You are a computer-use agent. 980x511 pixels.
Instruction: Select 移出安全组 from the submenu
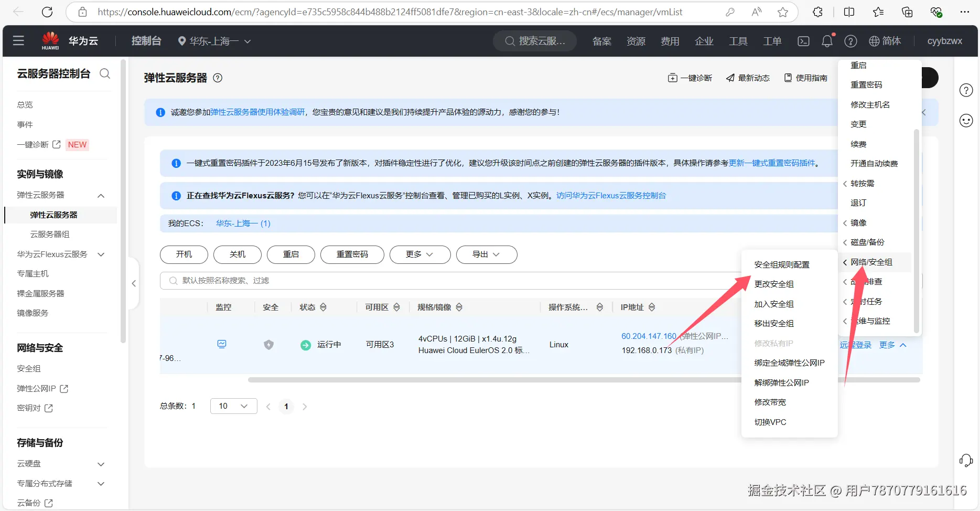(774, 324)
